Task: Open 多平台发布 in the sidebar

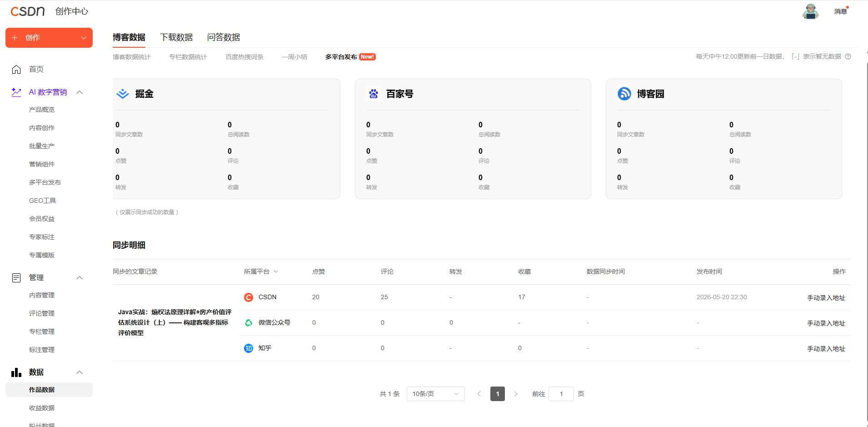Action: click(45, 182)
